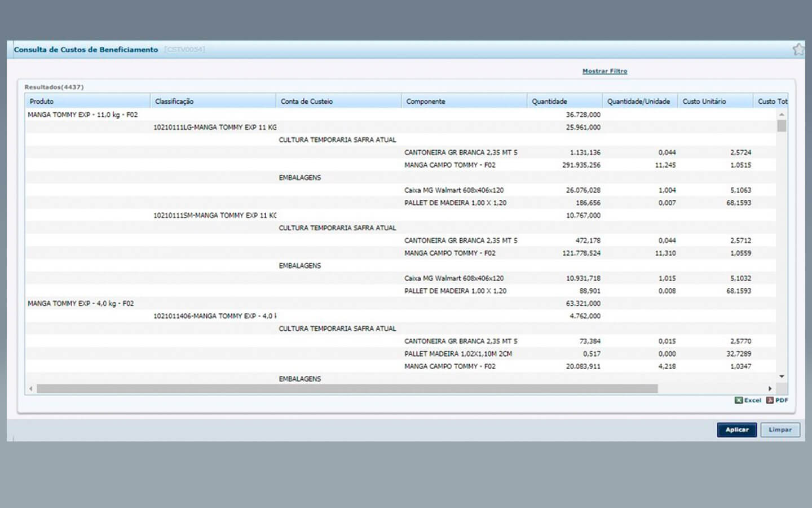Click the favorite star icon
812x508 pixels.
pyautogui.click(x=798, y=50)
